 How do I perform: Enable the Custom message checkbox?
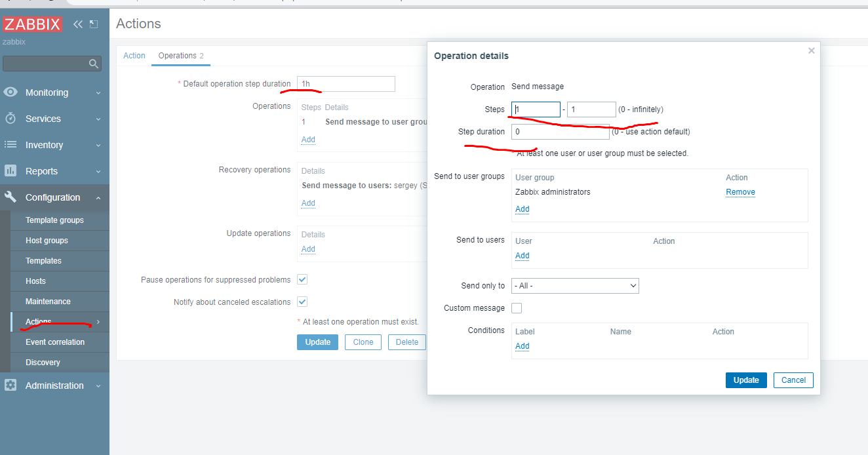pyautogui.click(x=517, y=308)
